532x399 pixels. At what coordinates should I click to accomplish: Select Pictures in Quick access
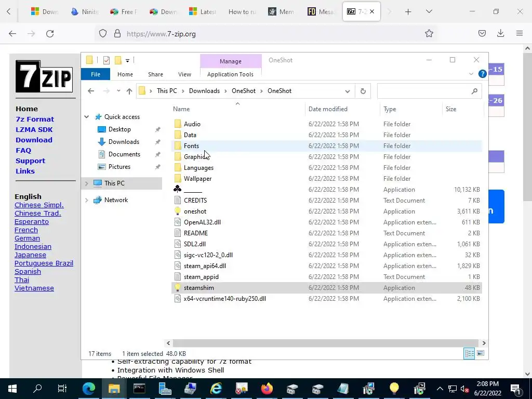click(119, 167)
